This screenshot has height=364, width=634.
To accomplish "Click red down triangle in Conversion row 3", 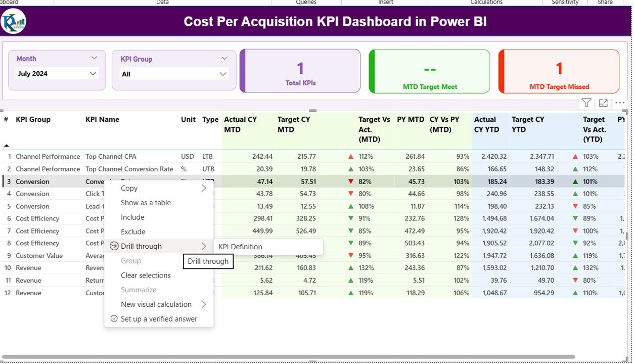I will [x=351, y=181].
